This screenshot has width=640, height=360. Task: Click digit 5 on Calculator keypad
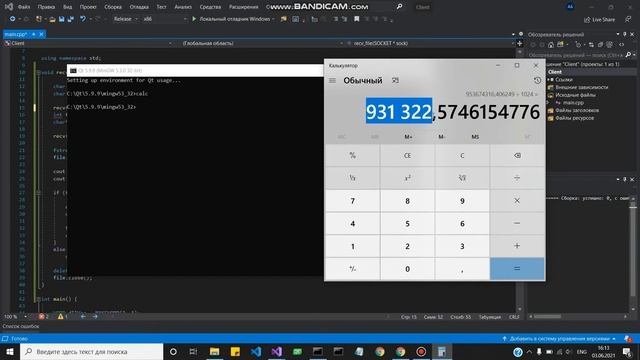click(x=407, y=224)
